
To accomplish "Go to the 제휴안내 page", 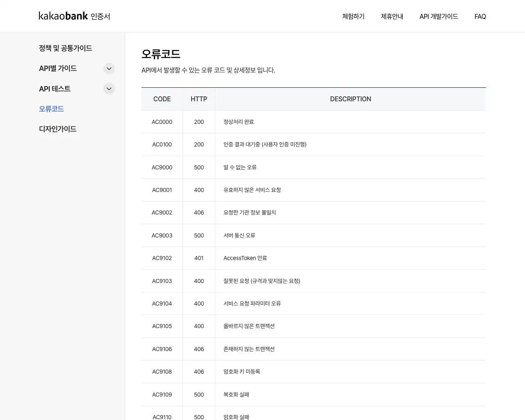I will point(392,16).
